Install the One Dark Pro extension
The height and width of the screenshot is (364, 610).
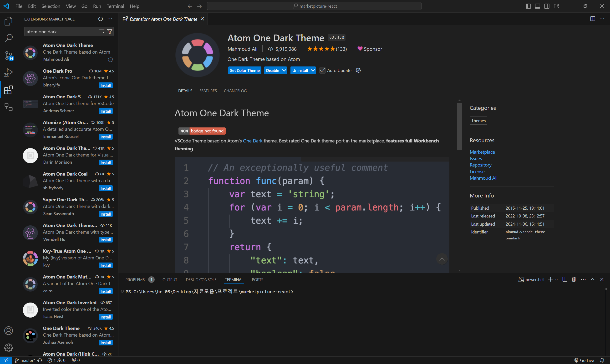(106, 85)
